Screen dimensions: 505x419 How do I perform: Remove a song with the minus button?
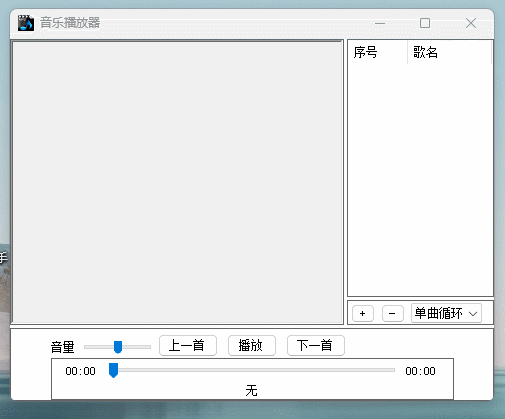coord(392,313)
